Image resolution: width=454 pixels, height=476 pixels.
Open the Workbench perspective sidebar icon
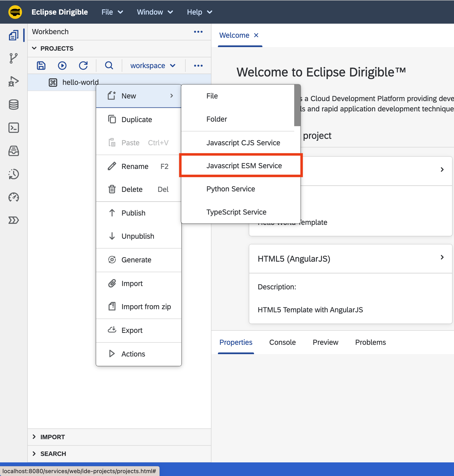(x=14, y=35)
